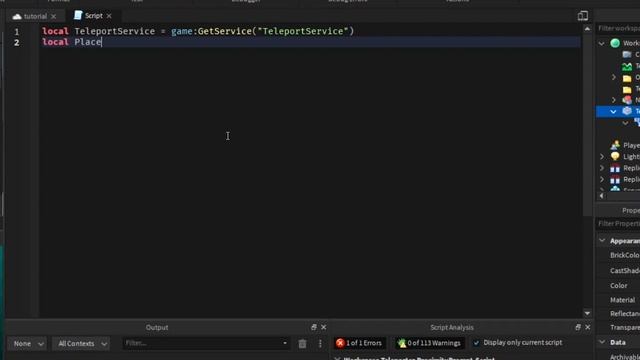Collapse the Appearance properties section
The height and width of the screenshot is (360, 640).
tap(602, 240)
